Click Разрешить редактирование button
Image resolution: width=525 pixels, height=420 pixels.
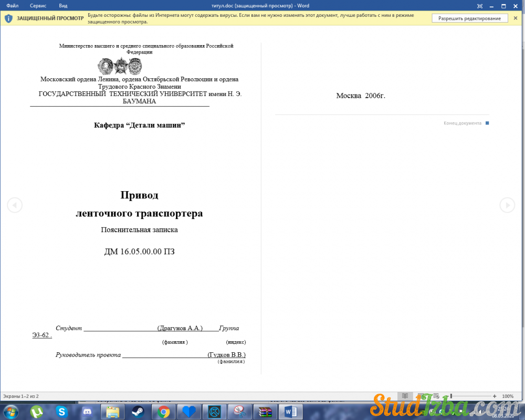pos(469,18)
